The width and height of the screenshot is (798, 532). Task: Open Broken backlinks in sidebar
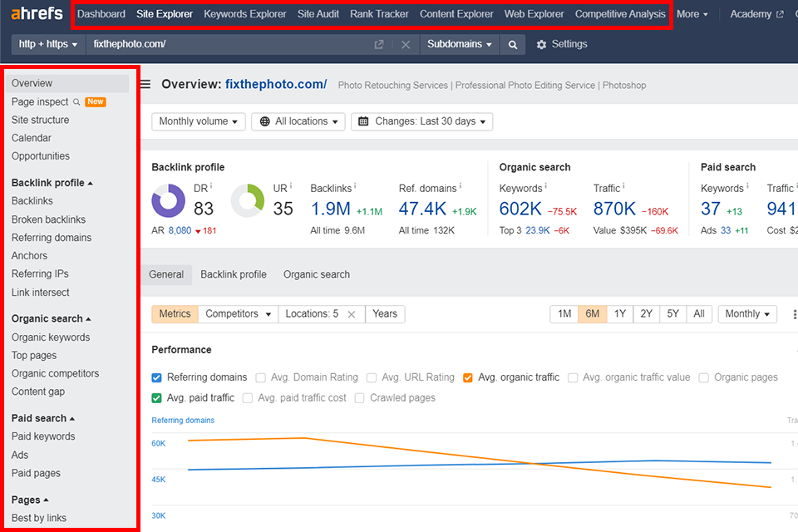48,219
